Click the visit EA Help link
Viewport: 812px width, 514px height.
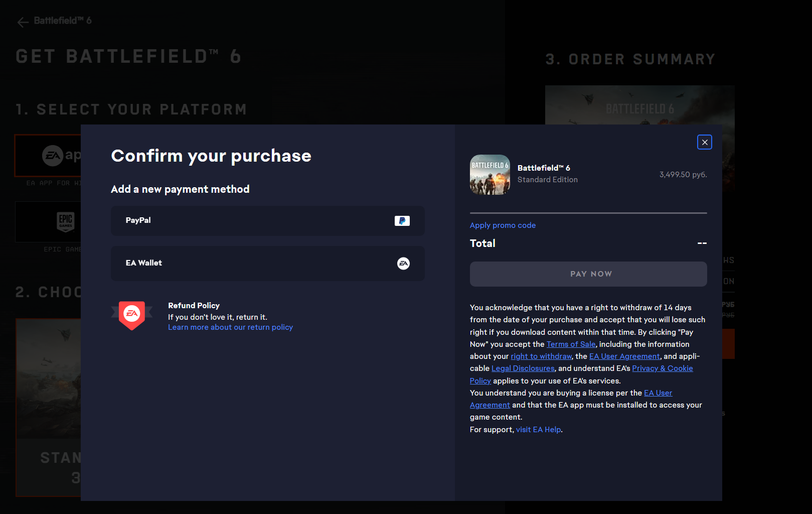pos(539,430)
